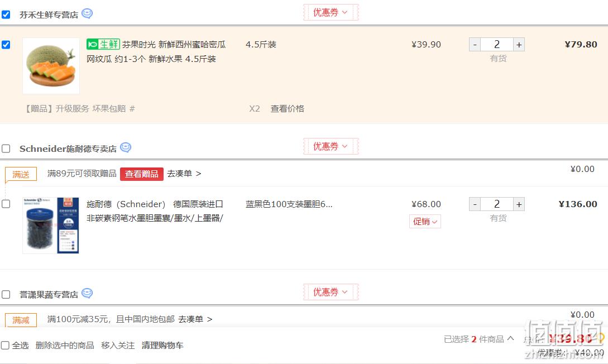Open Schneider施耐德专卖店 shop name
Image resolution: width=608 pixels, height=364 pixels.
(68, 149)
